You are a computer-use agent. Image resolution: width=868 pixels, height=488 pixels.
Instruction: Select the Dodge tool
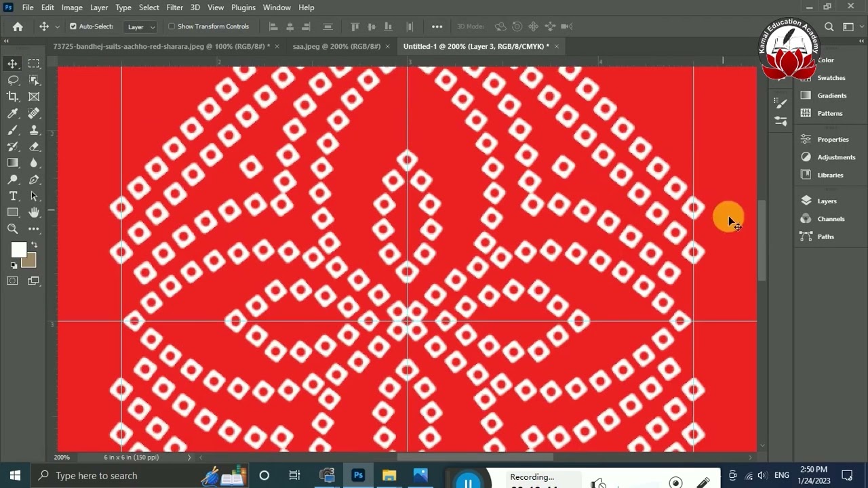13,180
